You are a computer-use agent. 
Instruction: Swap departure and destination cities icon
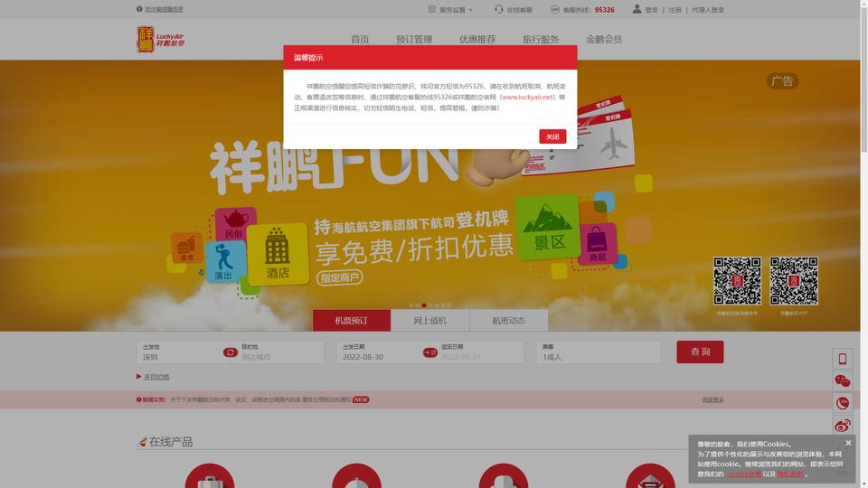pos(231,352)
